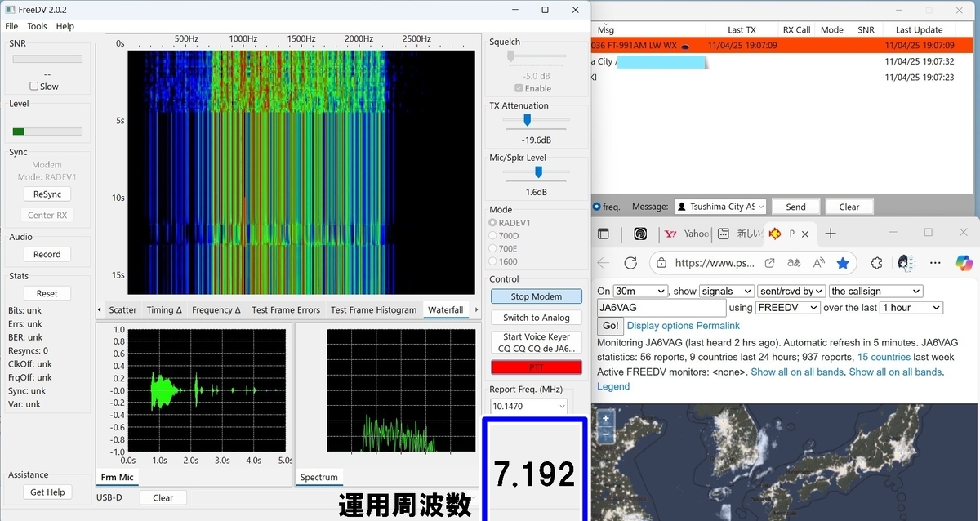
Task: Start the Voice Keyer CQ message
Action: pyautogui.click(x=536, y=342)
